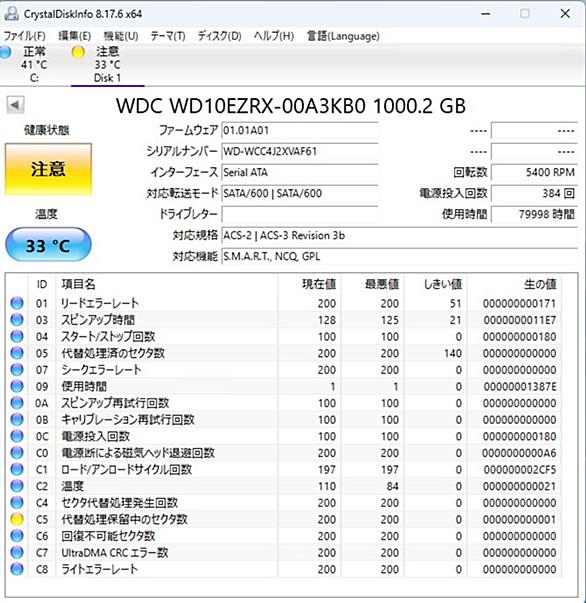Click the threshold value 140 in row 05
The width and height of the screenshot is (586, 603).
click(x=453, y=353)
